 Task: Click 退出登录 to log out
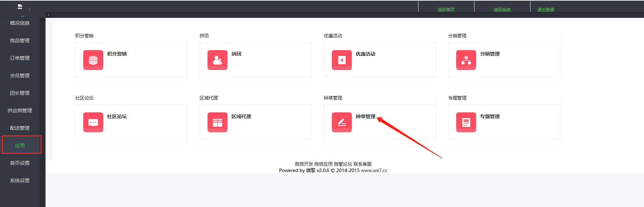[546, 10]
